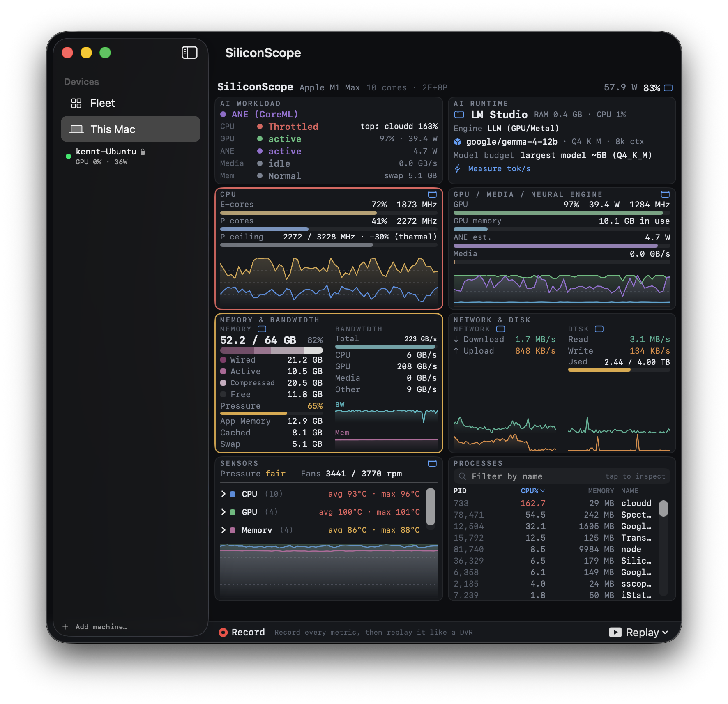Image resolution: width=728 pixels, height=704 pixels.
Task: Sort processes by MEMORY column
Action: pos(601,491)
